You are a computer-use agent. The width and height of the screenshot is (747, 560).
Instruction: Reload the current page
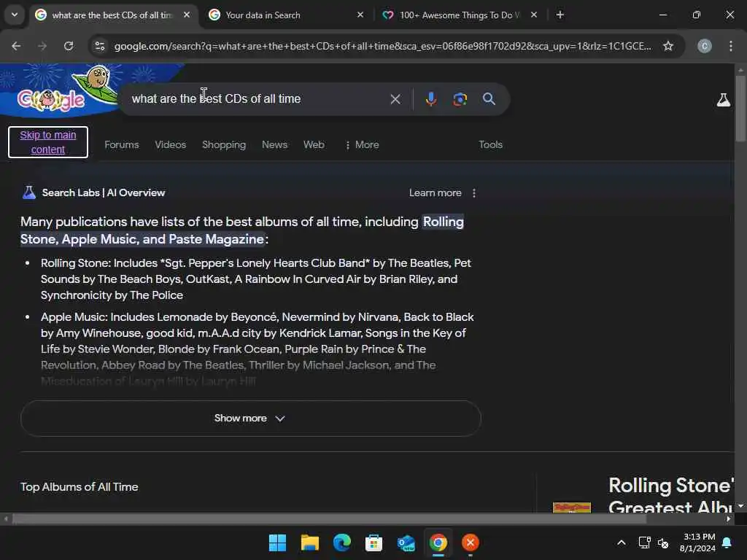(x=69, y=46)
